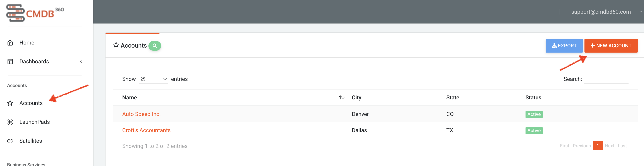Click the Satellites link icon
Image resolution: width=644 pixels, height=166 pixels.
coord(10,141)
